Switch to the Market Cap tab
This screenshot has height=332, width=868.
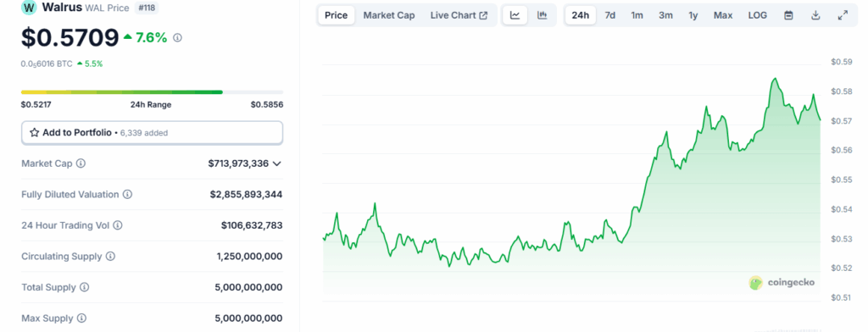(x=388, y=15)
